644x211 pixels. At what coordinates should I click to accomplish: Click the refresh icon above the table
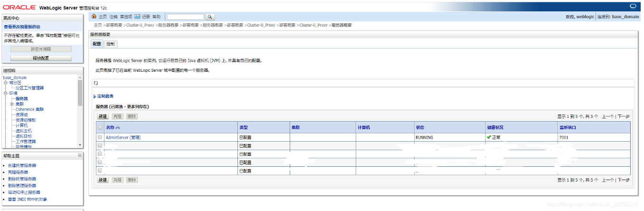tap(96, 83)
